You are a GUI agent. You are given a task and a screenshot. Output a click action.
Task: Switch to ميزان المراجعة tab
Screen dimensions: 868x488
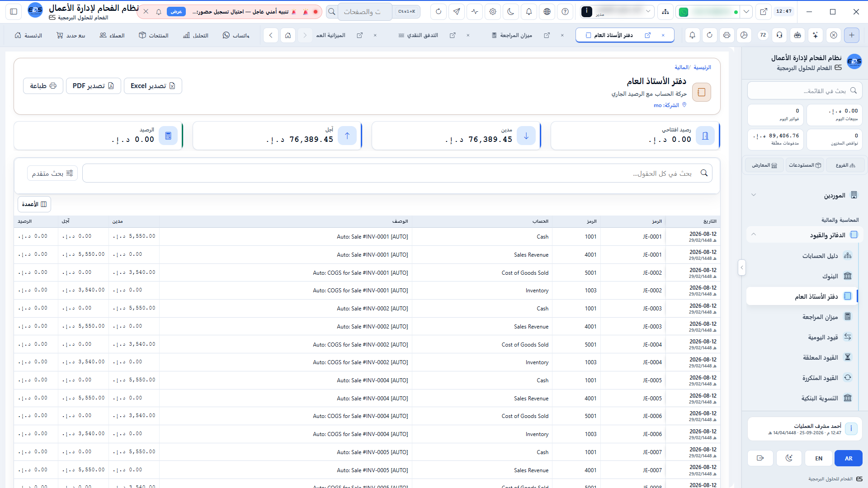pos(515,35)
